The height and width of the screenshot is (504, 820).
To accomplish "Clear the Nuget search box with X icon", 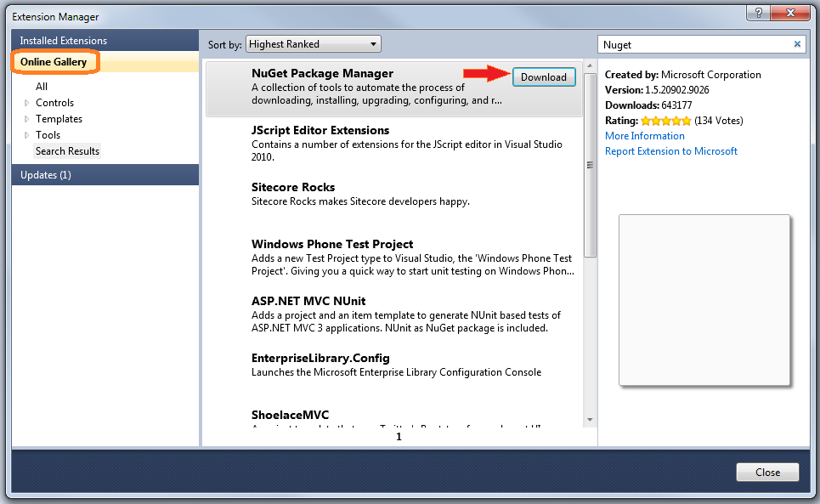I will pos(797,44).
